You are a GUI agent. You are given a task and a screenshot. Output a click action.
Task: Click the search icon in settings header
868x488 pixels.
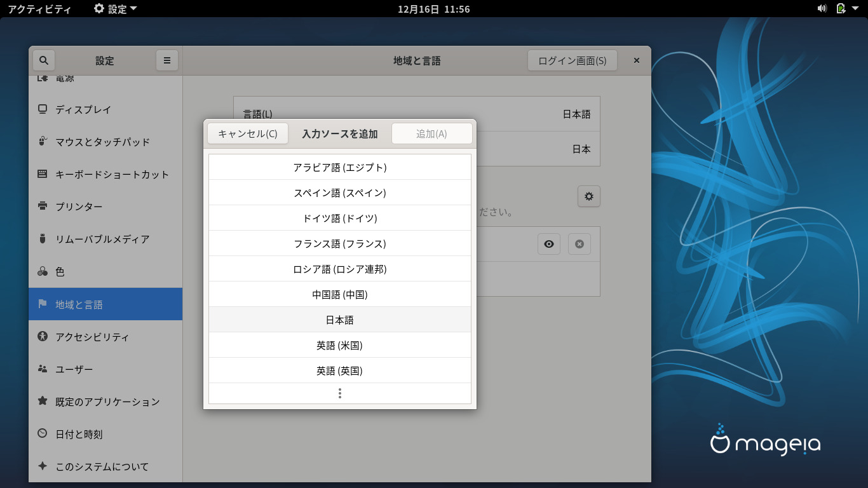tap(44, 60)
